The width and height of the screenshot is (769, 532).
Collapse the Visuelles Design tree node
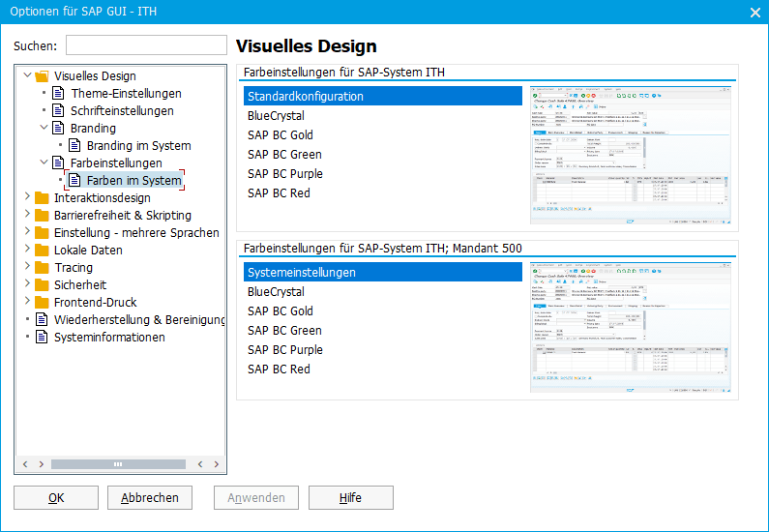tap(27, 75)
